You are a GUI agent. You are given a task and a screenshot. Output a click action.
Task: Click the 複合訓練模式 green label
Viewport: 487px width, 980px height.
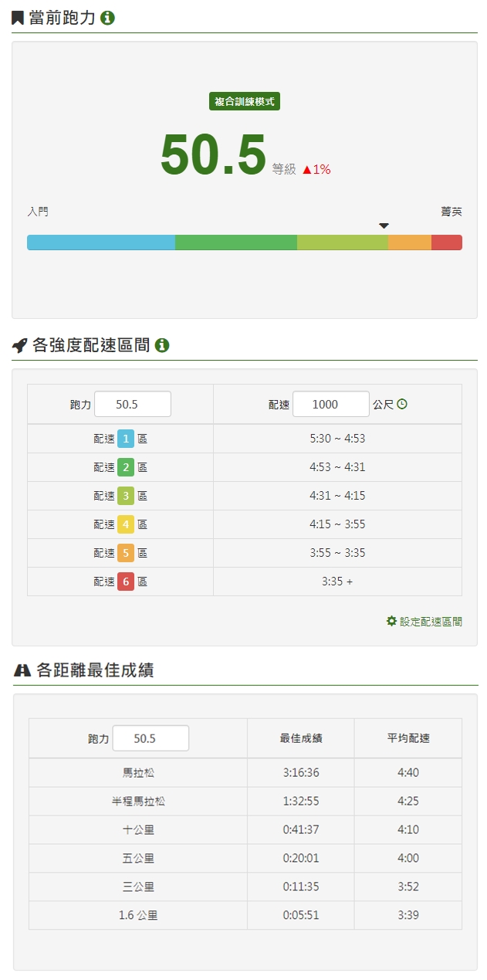[x=244, y=102]
